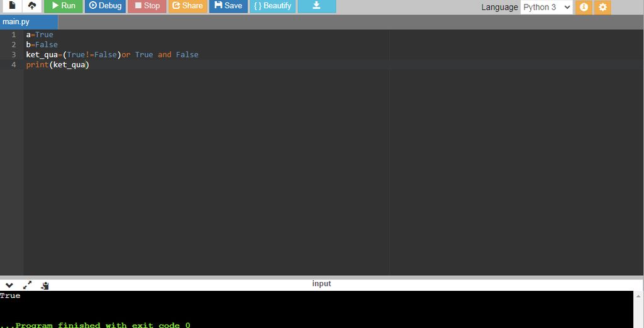
Task: Click the 'Language' label
Action: pos(499,7)
